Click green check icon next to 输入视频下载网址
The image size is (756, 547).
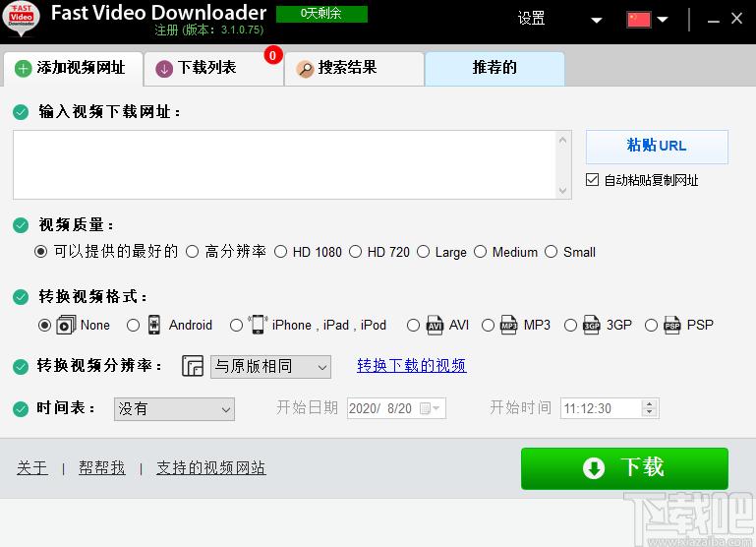[21, 112]
